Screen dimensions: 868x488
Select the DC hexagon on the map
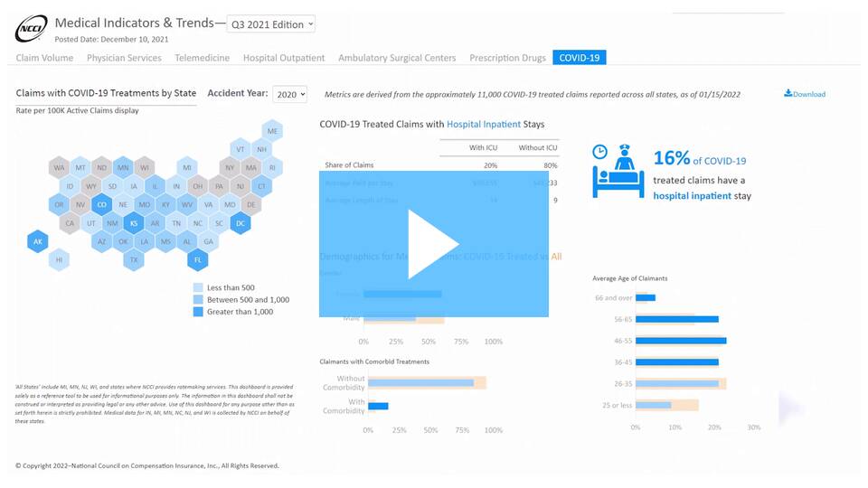(241, 223)
